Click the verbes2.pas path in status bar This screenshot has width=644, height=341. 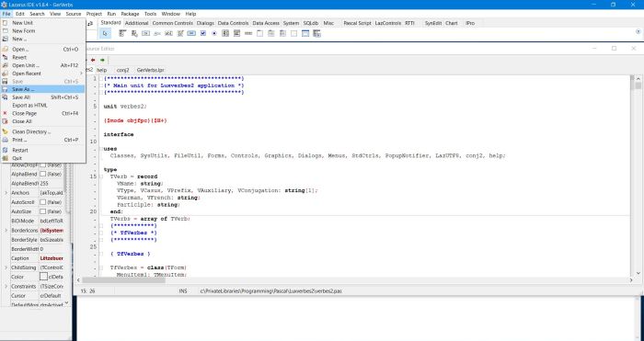[x=271, y=291]
